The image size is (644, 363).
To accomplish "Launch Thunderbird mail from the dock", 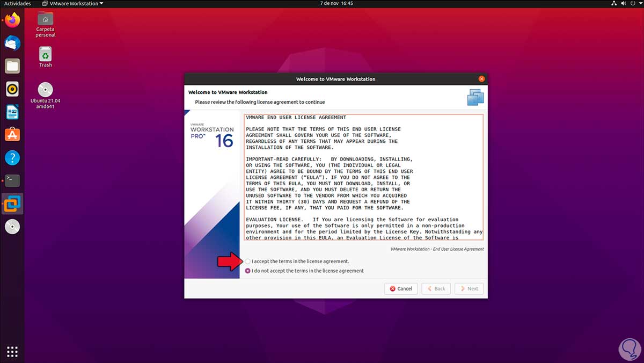I will (12, 43).
